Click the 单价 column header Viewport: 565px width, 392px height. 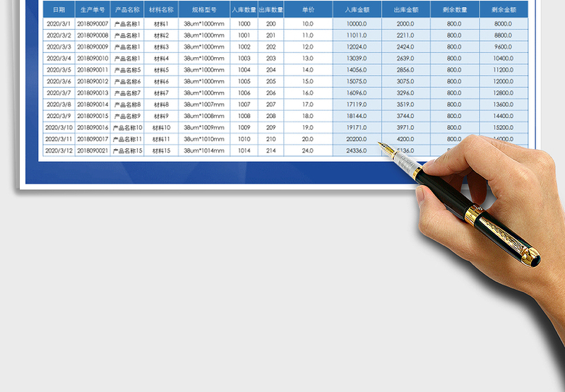pyautogui.click(x=308, y=10)
